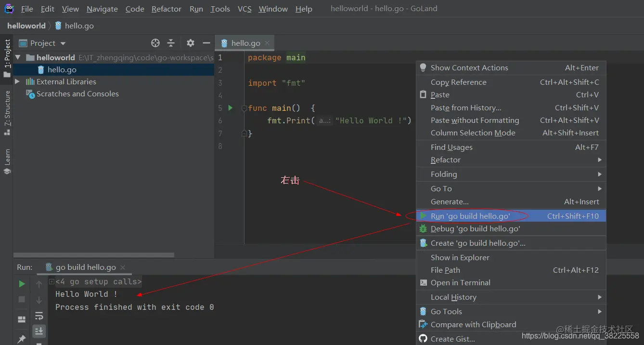Screen dimensions: 644x345
Task: Choose Open in Terminal
Action: click(x=511, y=282)
